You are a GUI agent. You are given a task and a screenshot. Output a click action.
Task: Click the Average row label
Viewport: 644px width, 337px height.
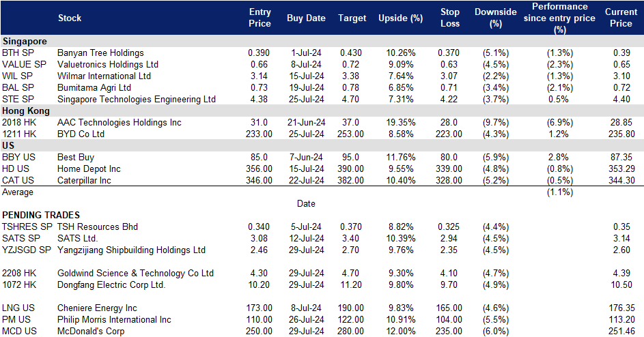pyautogui.click(x=18, y=192)
